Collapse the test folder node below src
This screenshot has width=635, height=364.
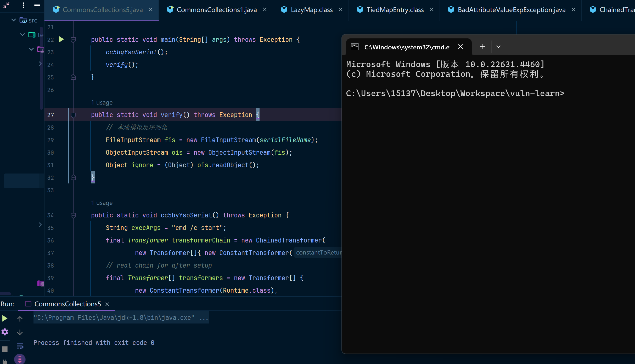[23, 34]
